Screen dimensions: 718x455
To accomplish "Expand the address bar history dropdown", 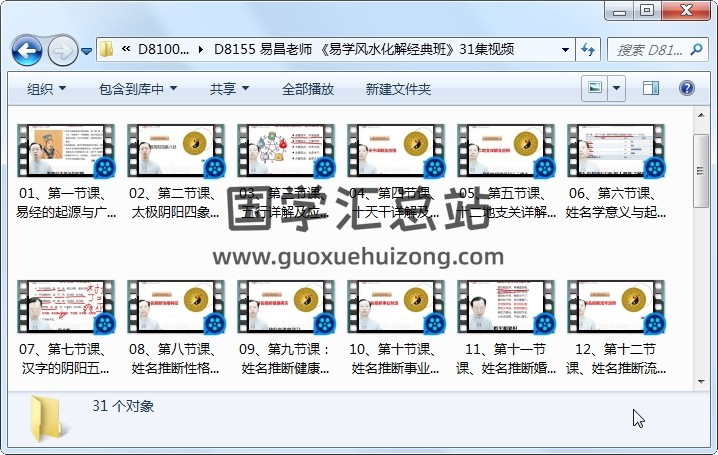I will (x=565, y=49).
